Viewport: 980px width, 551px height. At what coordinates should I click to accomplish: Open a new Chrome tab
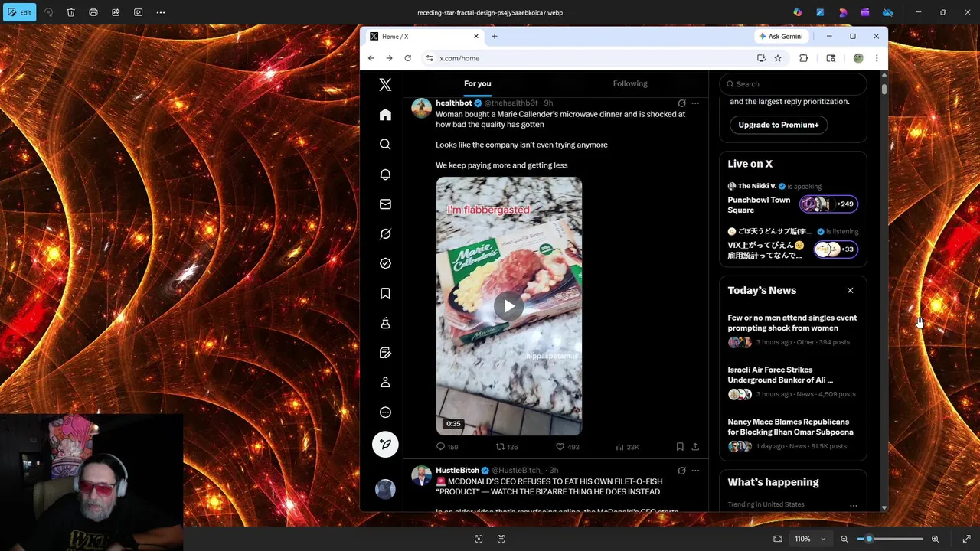click(495, 37)
